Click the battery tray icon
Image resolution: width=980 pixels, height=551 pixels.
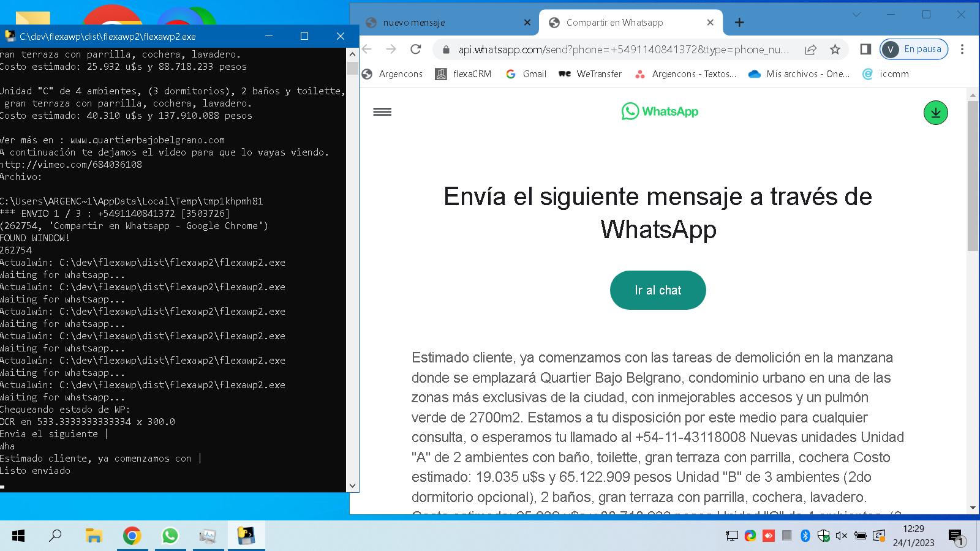point(861,536)
